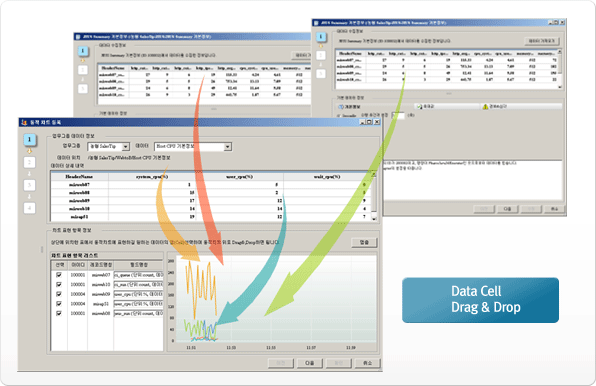The height and width of the screenshot is (386, 596).
Task: Open the SalesTip work group dropdown
Action: tap(125, 147)
